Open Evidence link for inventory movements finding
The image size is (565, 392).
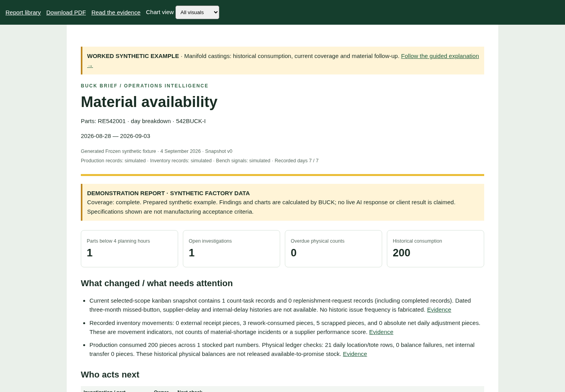pyautogui.click(x=381, y=332)
